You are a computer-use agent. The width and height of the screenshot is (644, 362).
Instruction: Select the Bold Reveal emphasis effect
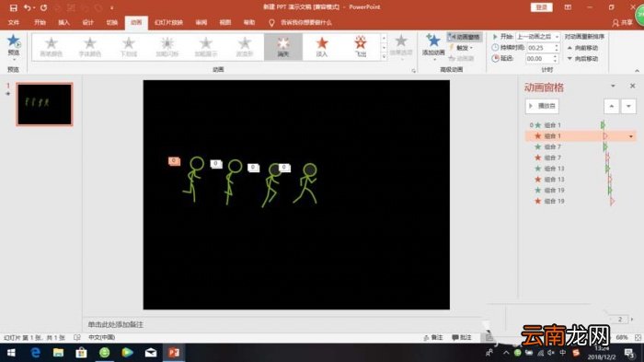(x=205, y=47)
